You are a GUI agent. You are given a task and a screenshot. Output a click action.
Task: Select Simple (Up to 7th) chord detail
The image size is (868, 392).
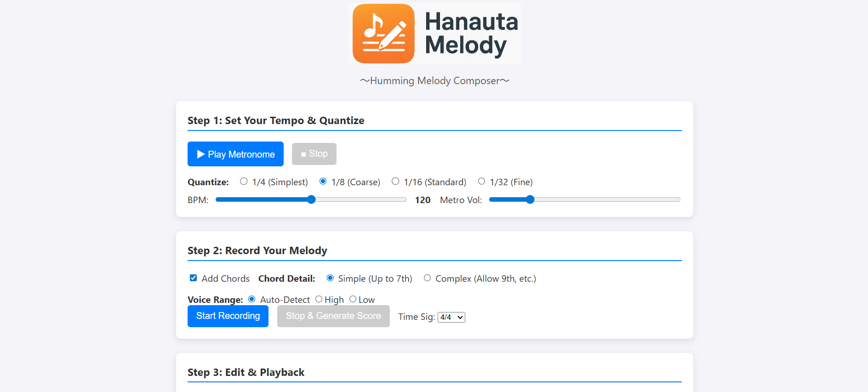pos(330,278)
